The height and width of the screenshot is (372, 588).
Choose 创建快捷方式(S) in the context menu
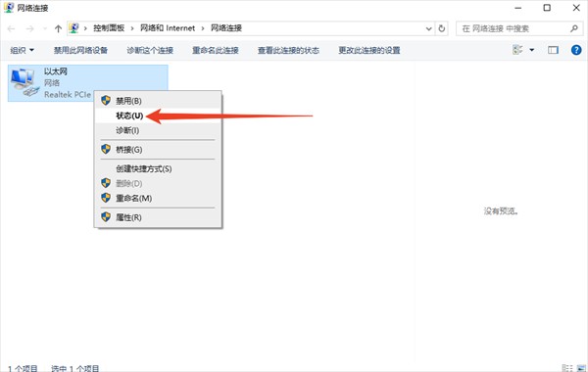[x=158, y=169]
